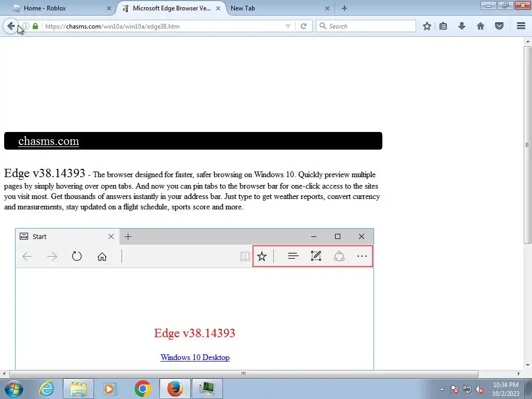
Task: Click the muted volume tray icon
Action: 480,389
